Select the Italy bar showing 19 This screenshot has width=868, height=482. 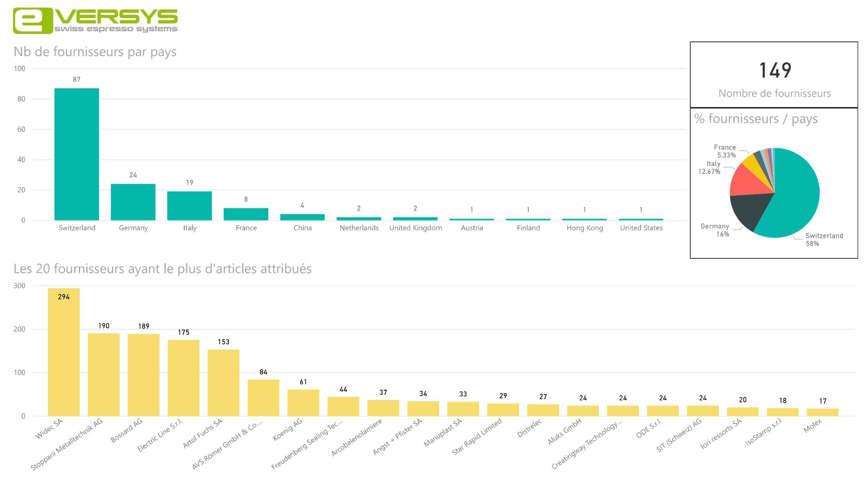pos(189,206)
